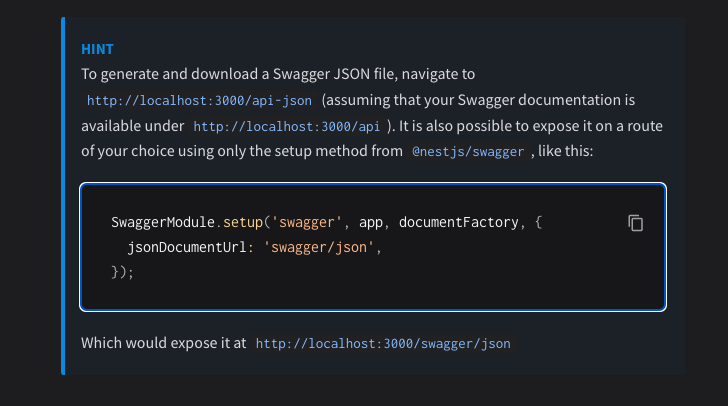Click the @nestjs/swagger inline code
The image size is (728, 406).
tap(468, 151)
